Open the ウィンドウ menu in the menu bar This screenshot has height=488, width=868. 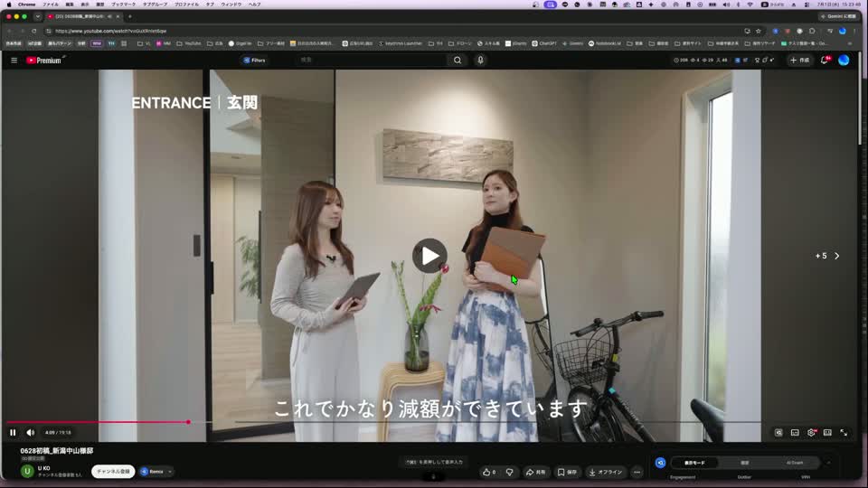[x=231, y=4]
